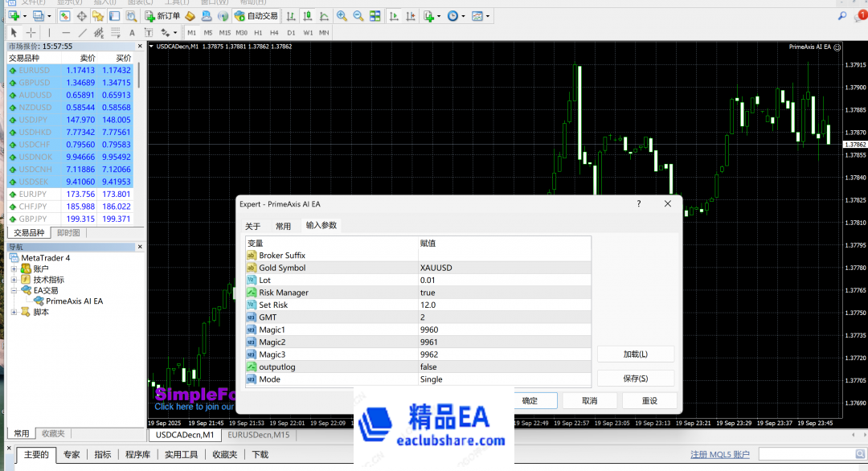
Task: Click the Risk Manager value 'true'
Action: 428,293
